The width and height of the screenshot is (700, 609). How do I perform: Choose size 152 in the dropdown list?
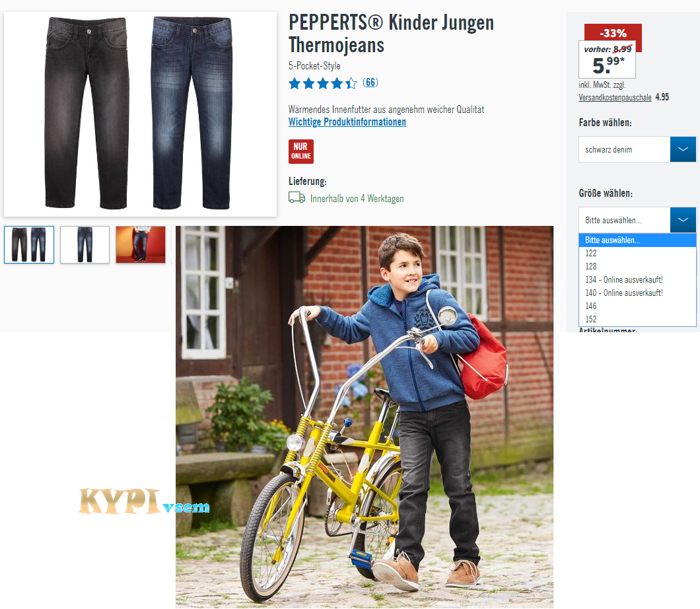[x=637, y=319]
